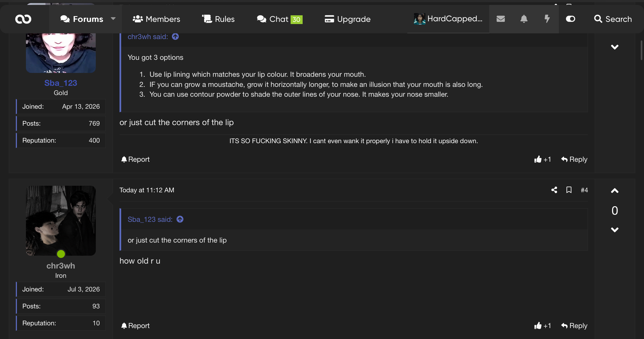Screen dimensions: 644x339
Task: Bookmark post #4
Action: point(569,190)
